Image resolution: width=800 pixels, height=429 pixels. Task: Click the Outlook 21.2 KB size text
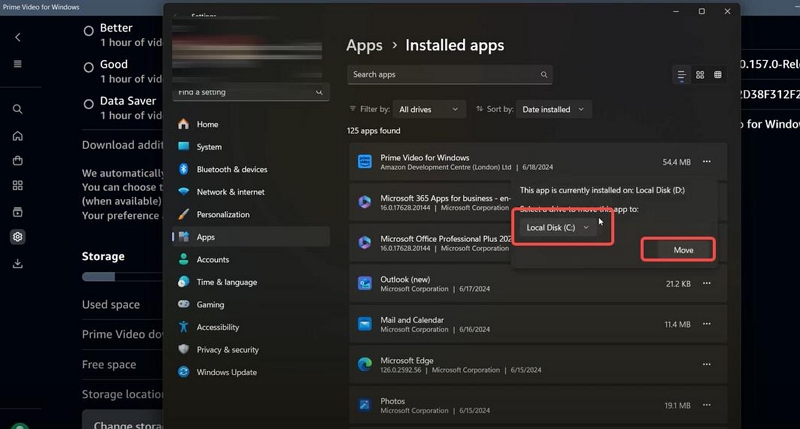pyautogui.click(x=678, y=284)
